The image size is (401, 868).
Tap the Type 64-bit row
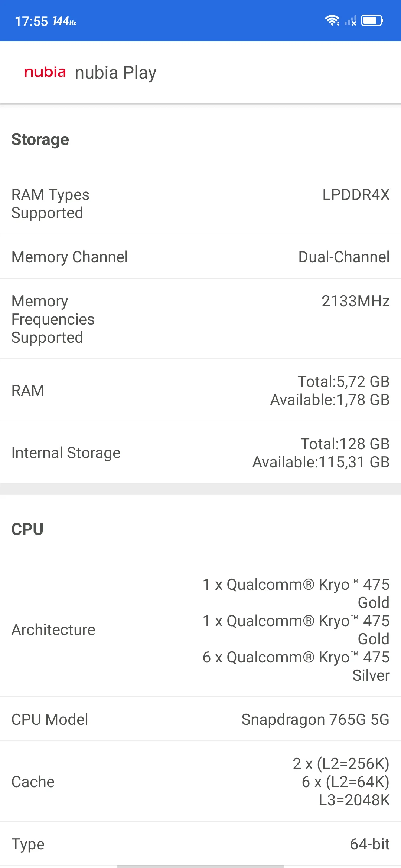pyautogui.click(x=200, y=844)
